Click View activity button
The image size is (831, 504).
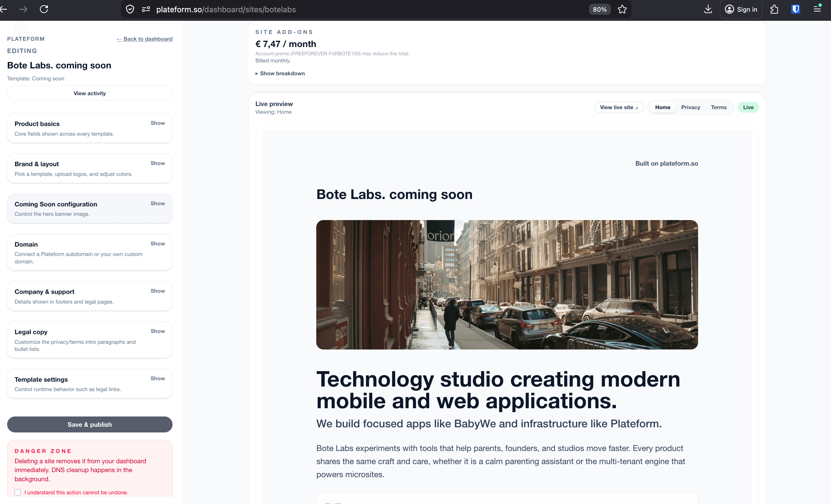coord(90,94)
